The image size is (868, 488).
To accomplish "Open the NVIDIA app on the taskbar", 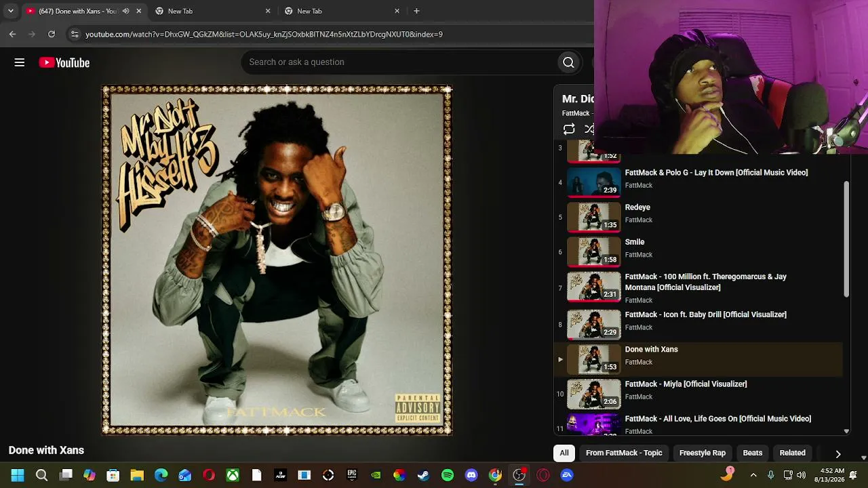I will (376, 475).
